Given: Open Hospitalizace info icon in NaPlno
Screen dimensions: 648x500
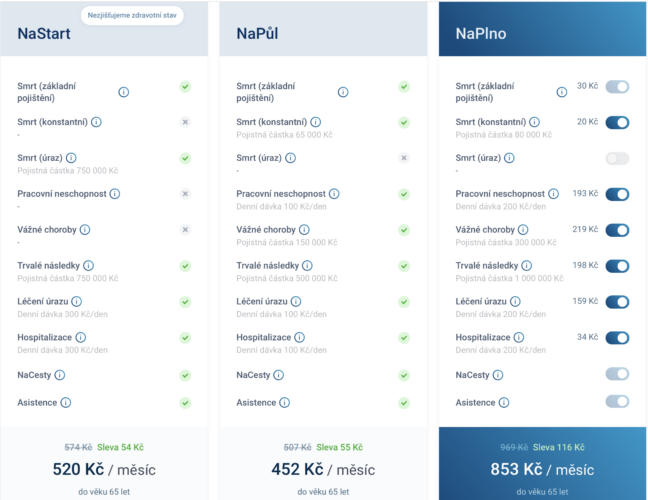Looking at the screenshot, I should [x=519, y=337].
